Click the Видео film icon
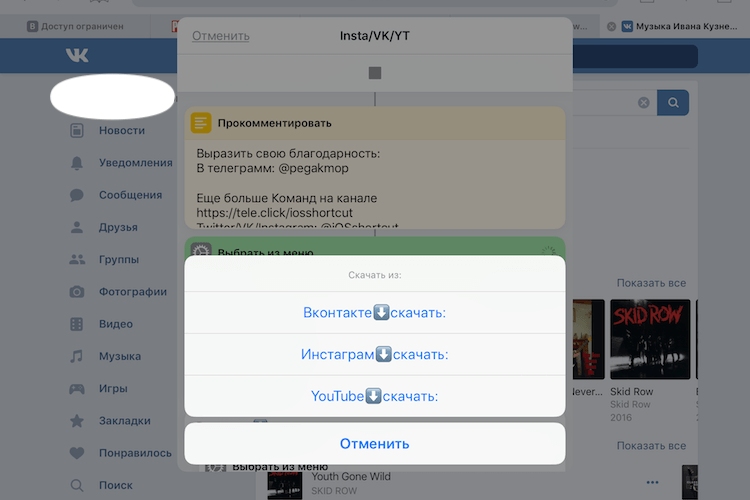Viewport: 750px width, 500px height. pos(77,324)
